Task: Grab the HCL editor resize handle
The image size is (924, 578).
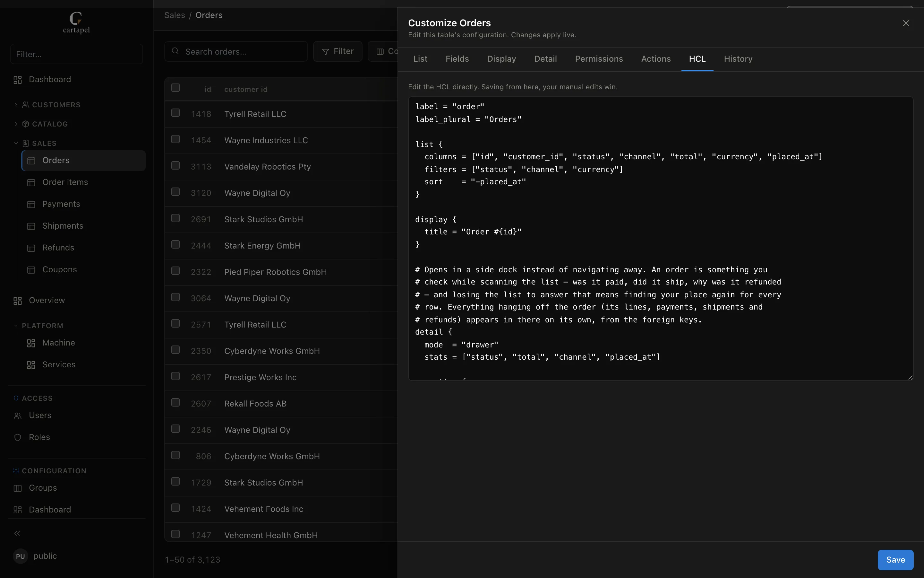Action: coord(910,377)
